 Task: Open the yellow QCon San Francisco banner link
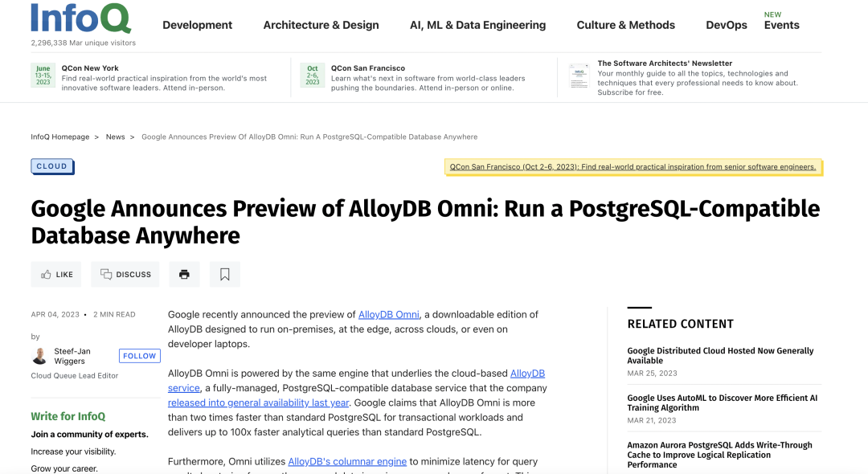click(633, 166)
